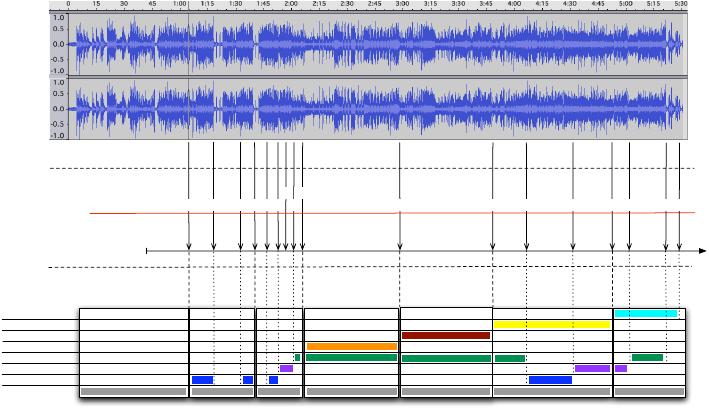The height and width of the screenshot is (408, 709).
Task: Click inside the upper waveform channel
Action: [x=380, y=45]
